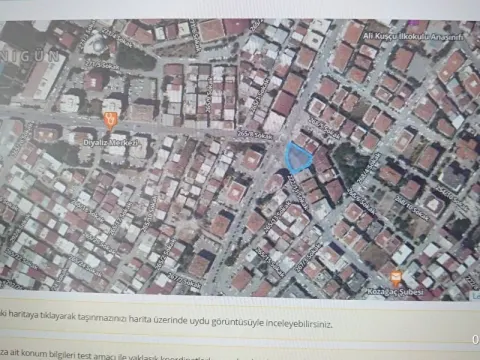Click the 271/5 Sokak street label
The width and height of the screenshot is (480, 360).
coord(102,64)
